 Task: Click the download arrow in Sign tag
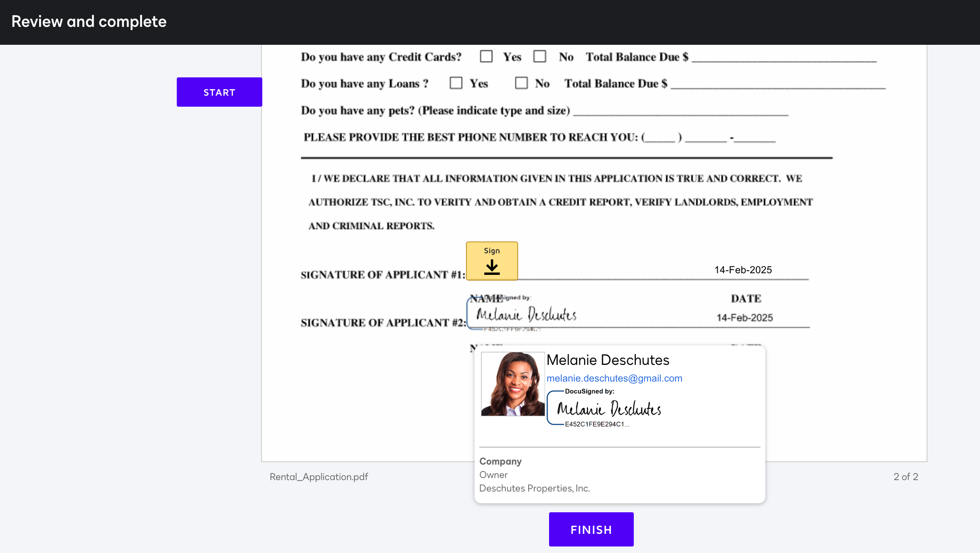492,267
